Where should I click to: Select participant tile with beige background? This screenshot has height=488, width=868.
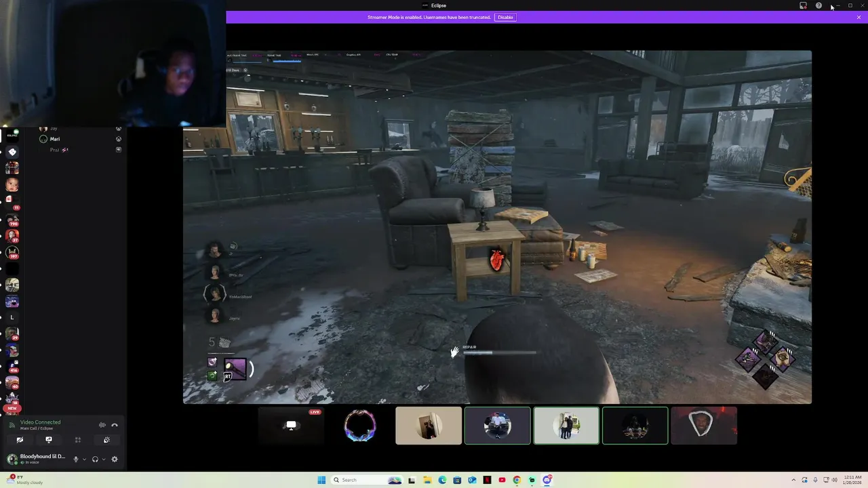[x=429, y=426]
